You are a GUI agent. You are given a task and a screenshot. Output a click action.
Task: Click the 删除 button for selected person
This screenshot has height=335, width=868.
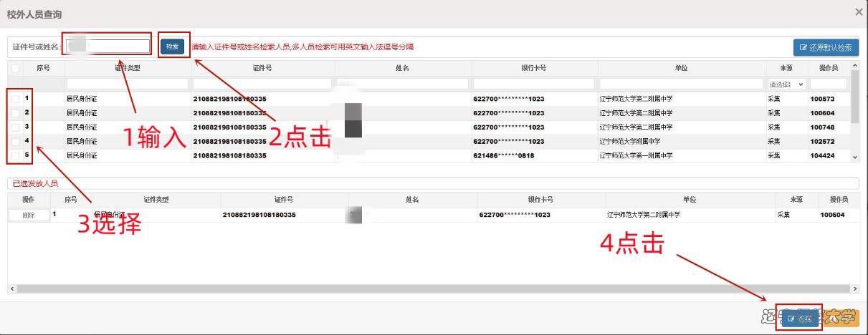[29, 215]
